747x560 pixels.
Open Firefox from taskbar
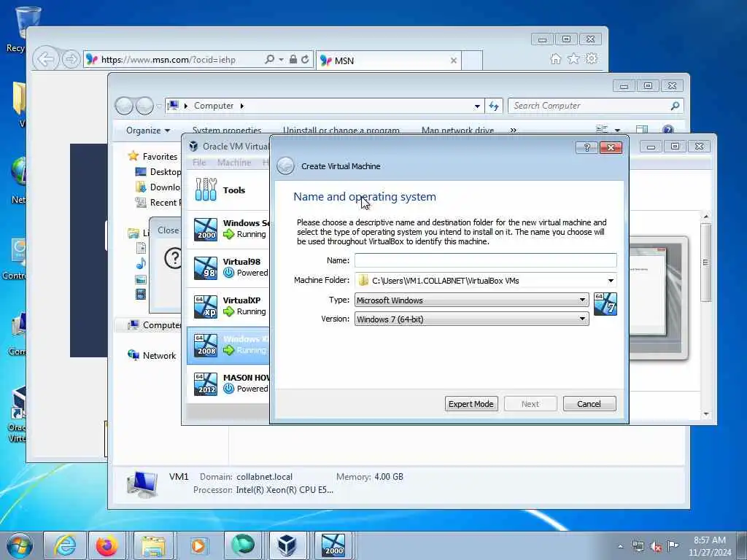(107, 545)
